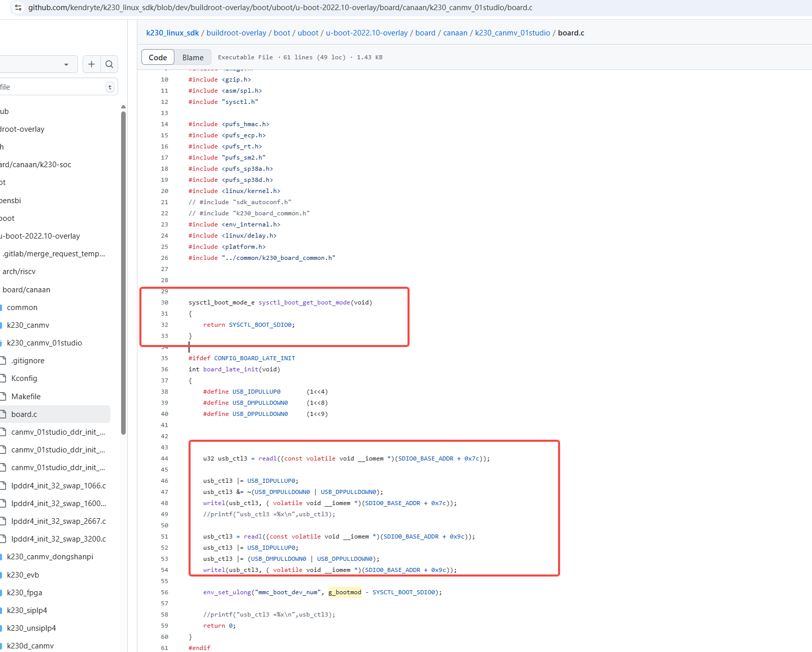Screen dimensions: 812x652
Task: Click the site info icon in address bar
Action: click(18, 8)
